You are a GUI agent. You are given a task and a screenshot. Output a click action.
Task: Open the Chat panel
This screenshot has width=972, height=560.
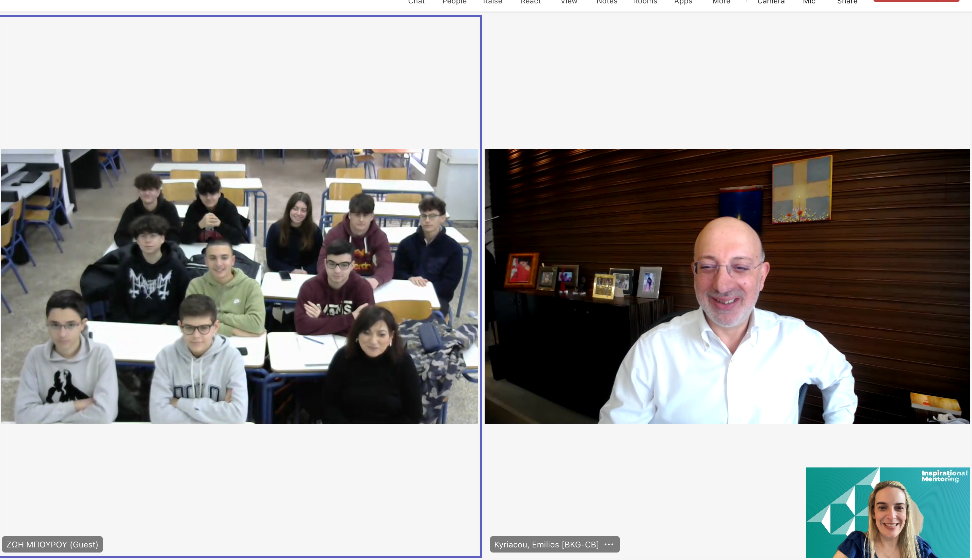(416, 2)
